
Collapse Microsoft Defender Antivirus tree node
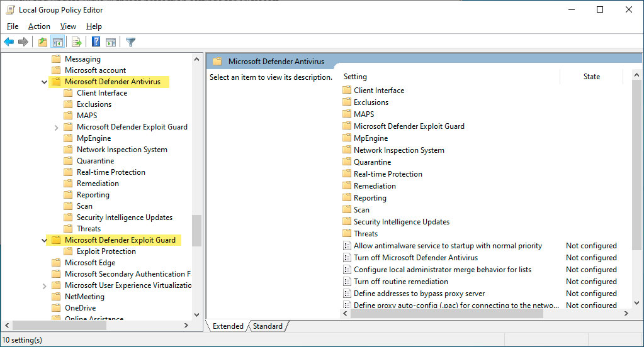(44, 82)
